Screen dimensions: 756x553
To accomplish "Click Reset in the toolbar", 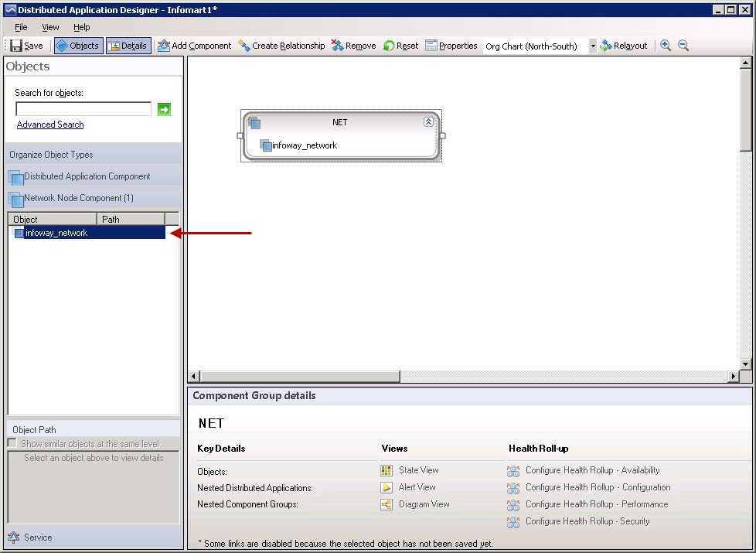I will 400,46.
